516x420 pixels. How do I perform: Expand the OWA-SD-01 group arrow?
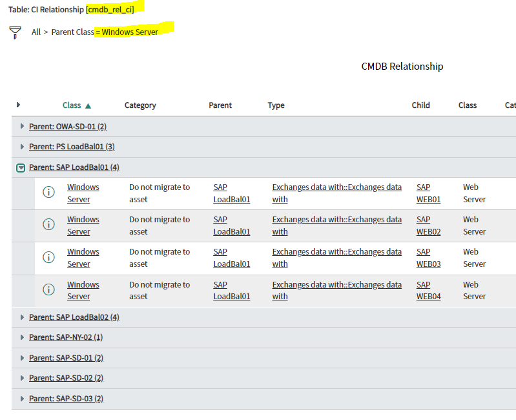(x=22, y=126)
